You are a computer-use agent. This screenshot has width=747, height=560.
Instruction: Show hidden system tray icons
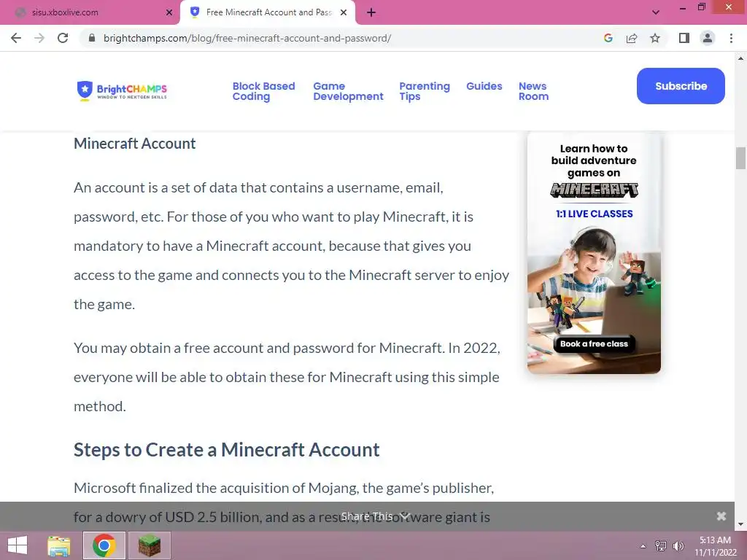pos(643,546)
